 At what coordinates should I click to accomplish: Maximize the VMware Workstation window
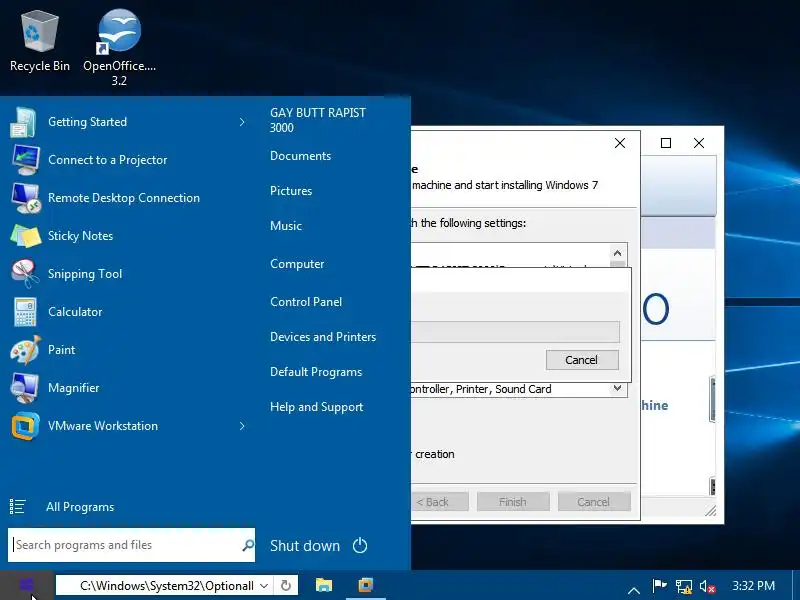[666, 143]
